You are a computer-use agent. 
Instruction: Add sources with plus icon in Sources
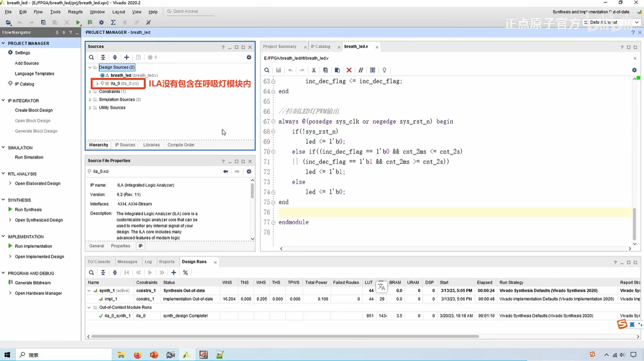coord(127,58)
